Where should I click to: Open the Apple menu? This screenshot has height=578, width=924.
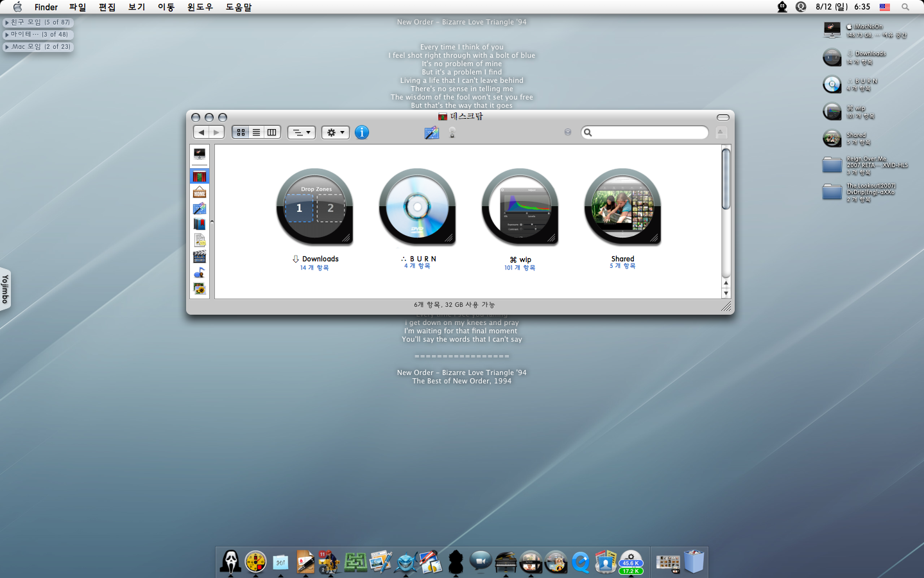tap(17, 7)
